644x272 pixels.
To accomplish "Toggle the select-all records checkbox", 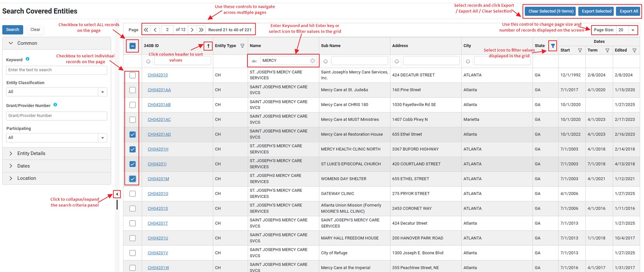I will pos(132,46).
